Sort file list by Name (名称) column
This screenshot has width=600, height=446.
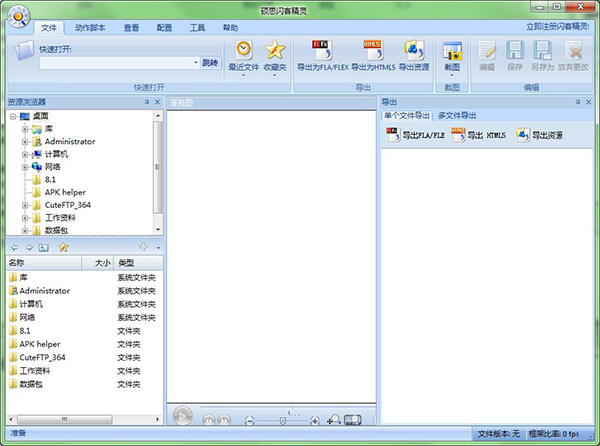(44, 263)
